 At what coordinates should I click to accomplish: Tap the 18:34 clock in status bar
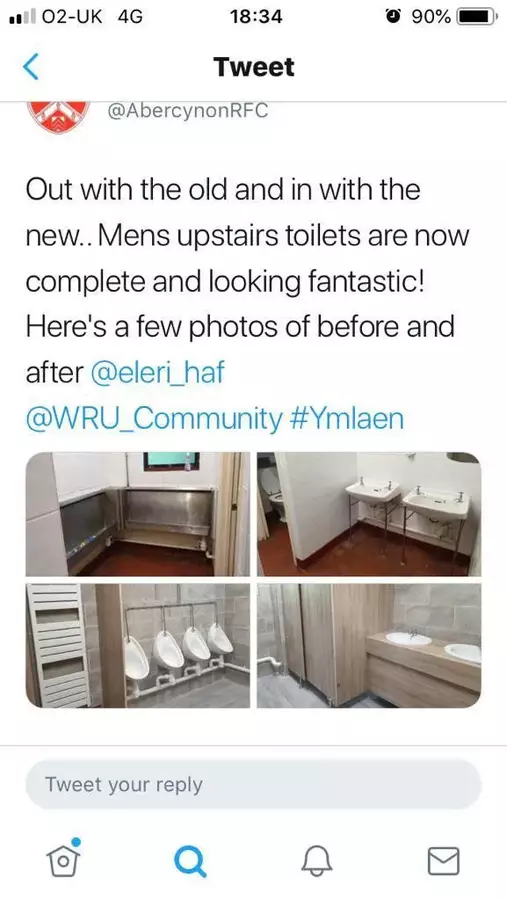[257, 17]
